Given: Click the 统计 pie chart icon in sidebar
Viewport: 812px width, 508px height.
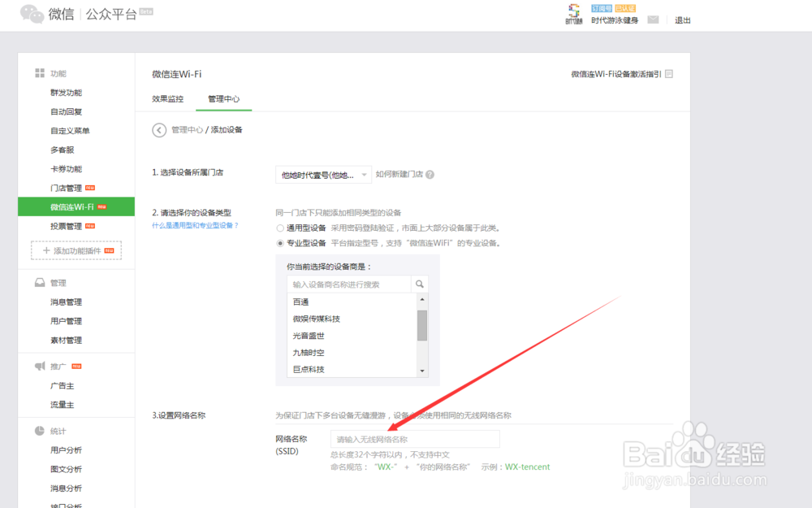Looking at the screenshot, I should point(39,431).
